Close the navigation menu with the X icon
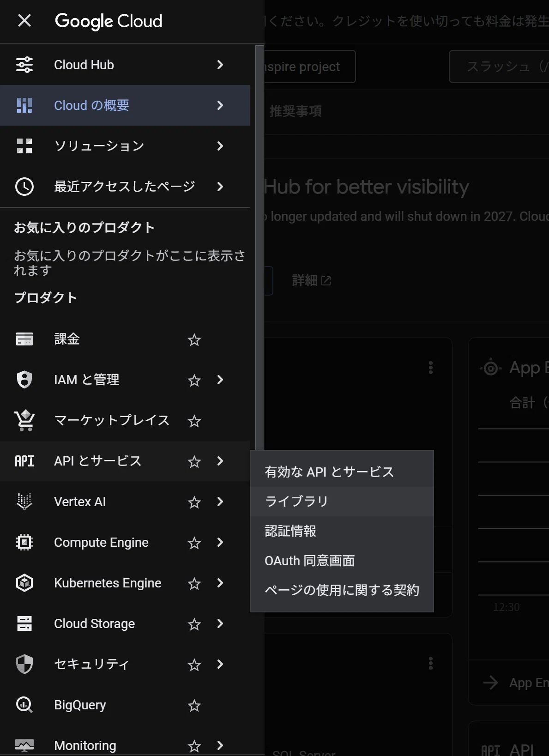 [x=24, y=20]
